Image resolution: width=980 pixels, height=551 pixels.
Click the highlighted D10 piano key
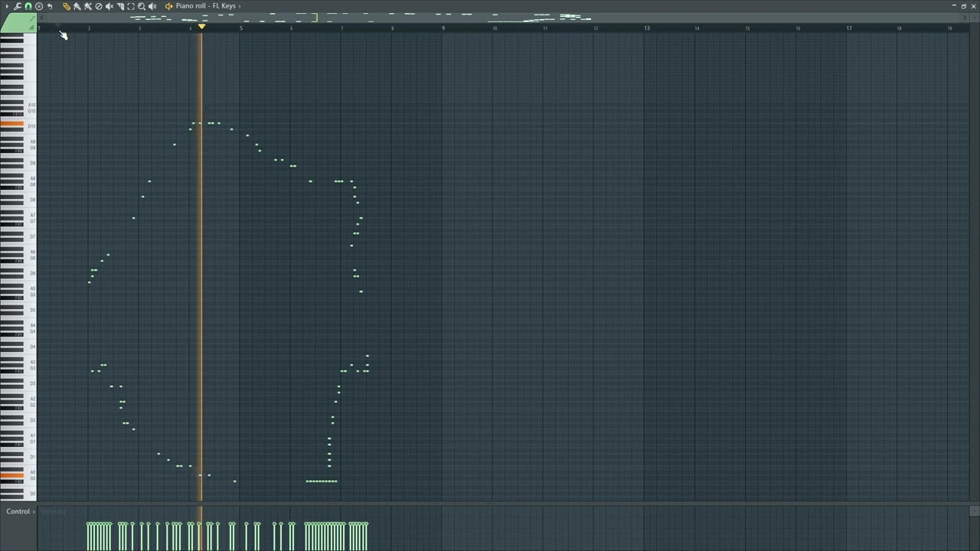tap(11, 124)
